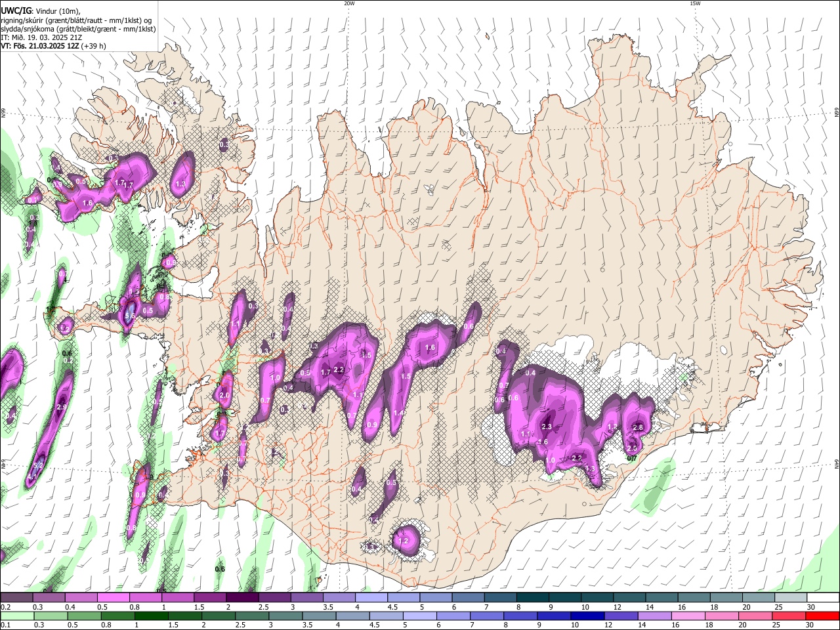Image resolution: width=840 pixels, height=630 pixels.
Task: Pick the light purple rain swatch labeled 14
Action: point(655,616)
